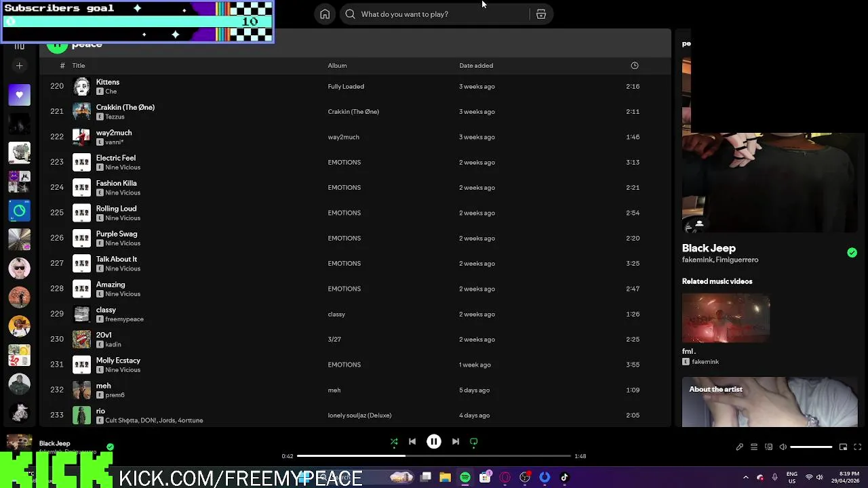Open the vanni* artist link
The height and width of the screenshot is (488, 868).
point(114,142)
